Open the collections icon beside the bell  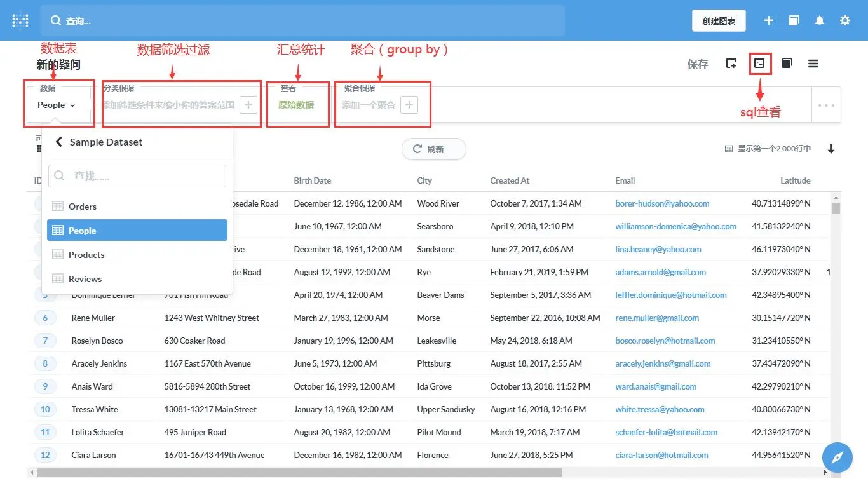[x=794, y=20]
